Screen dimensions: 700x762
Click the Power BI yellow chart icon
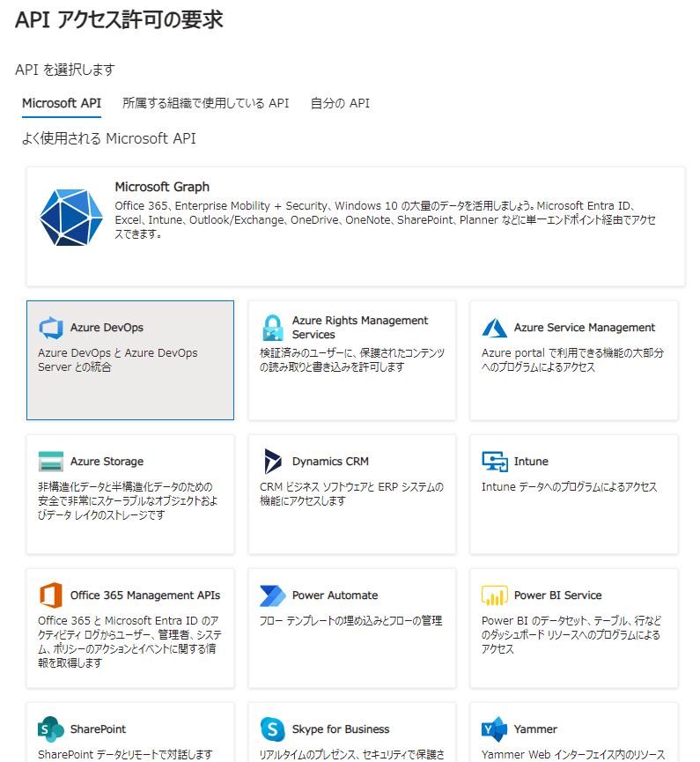click(x=495, y=596)
